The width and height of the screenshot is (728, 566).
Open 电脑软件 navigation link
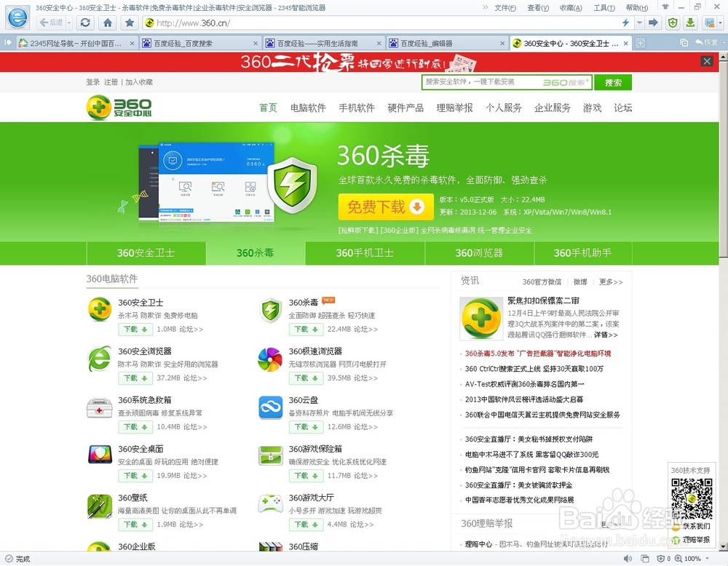click(308, 108)
